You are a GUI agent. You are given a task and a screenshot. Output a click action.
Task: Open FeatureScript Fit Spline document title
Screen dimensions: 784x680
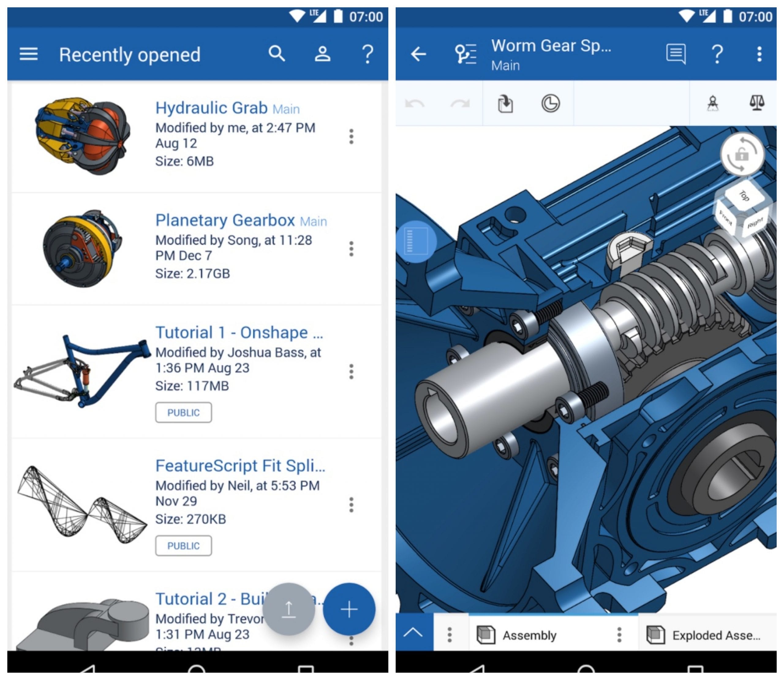click(x=240, y=466)
